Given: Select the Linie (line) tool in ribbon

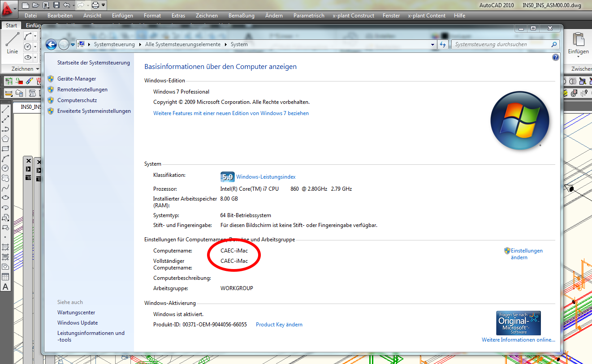Looking at the screenshot, I should pyautogui.click(x=13, y=44).
